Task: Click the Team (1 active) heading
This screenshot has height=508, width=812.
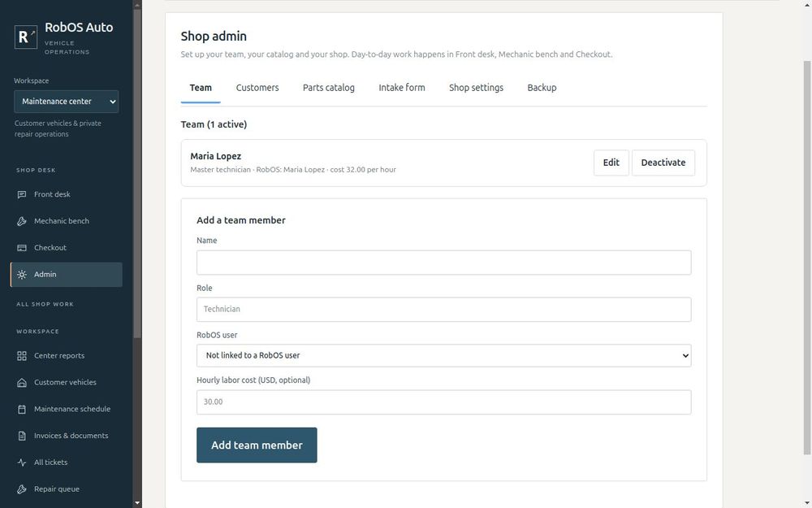Action: 214,124
